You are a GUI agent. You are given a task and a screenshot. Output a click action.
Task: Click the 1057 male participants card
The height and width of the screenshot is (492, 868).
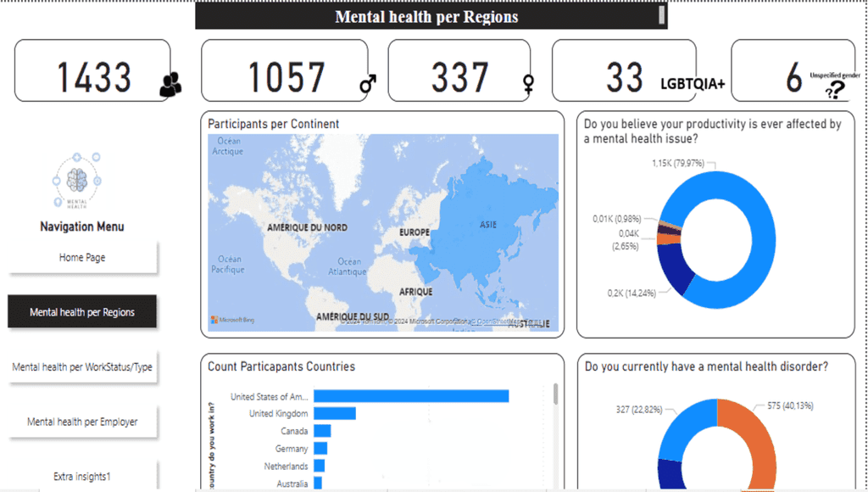pos(285,70)
